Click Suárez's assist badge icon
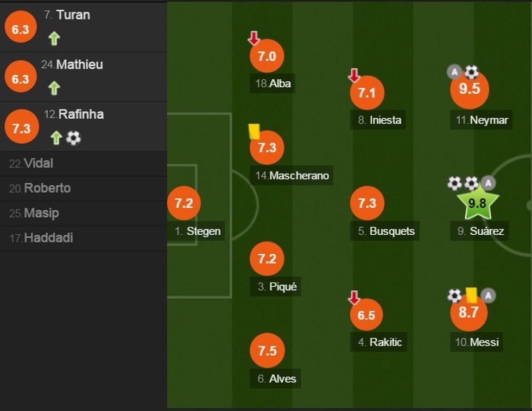This screenshot has height=411, width=532. coord(489,183)
